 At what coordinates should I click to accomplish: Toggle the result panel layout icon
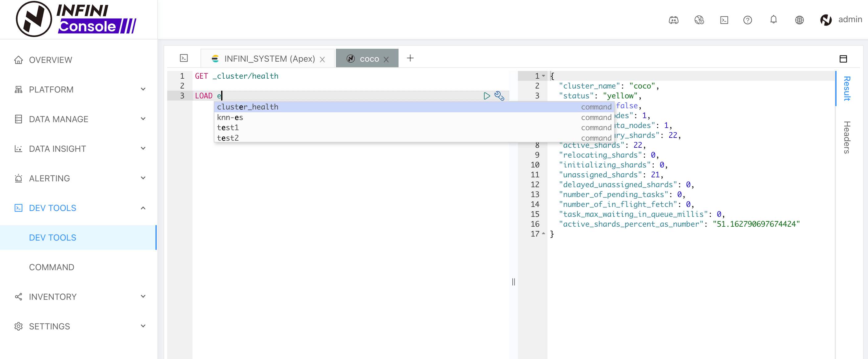[843, 59]
